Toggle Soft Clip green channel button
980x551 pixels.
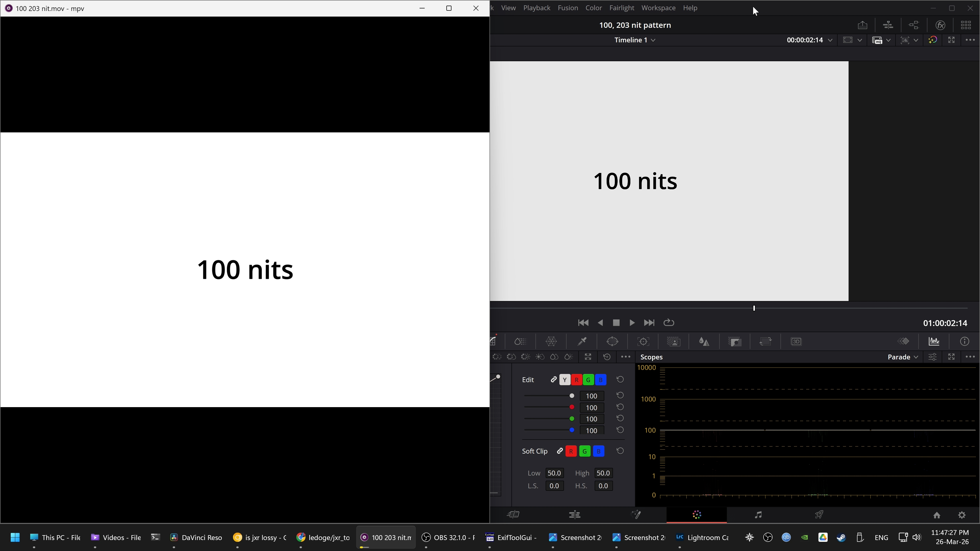[585, 451]
